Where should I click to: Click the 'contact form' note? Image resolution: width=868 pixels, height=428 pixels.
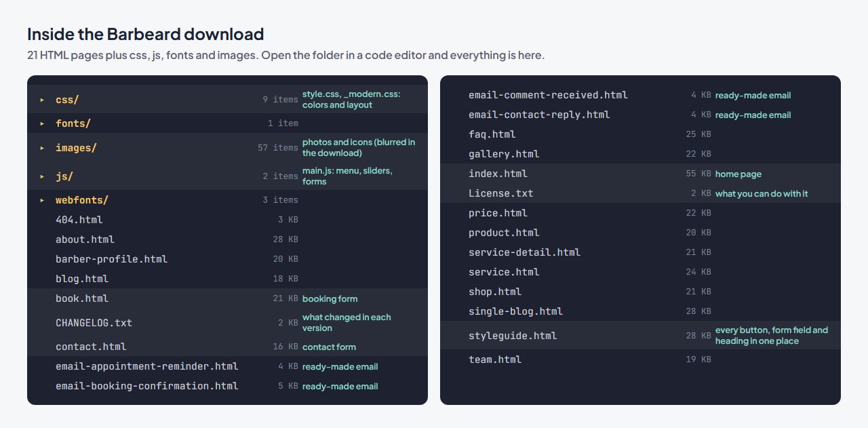click(x=329, y=347)
